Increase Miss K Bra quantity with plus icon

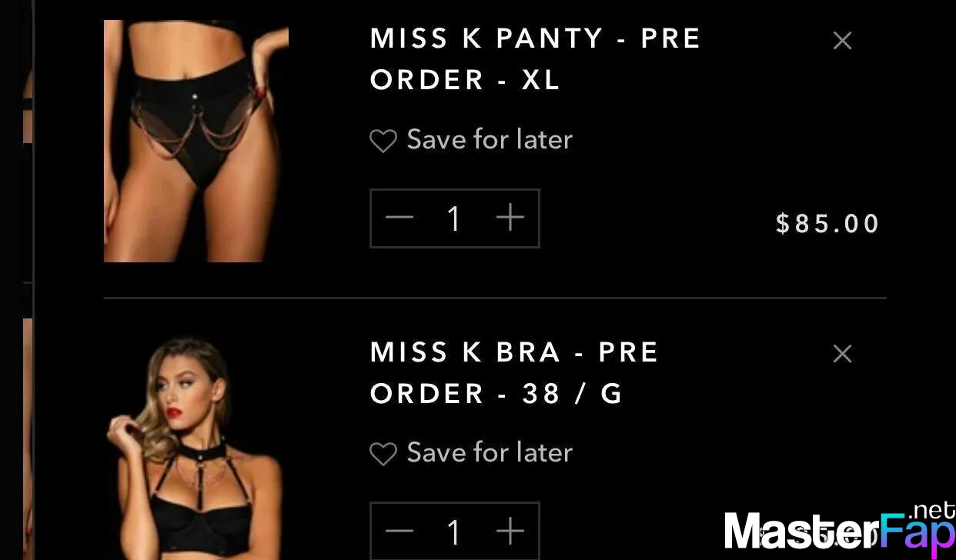[510, 531]
